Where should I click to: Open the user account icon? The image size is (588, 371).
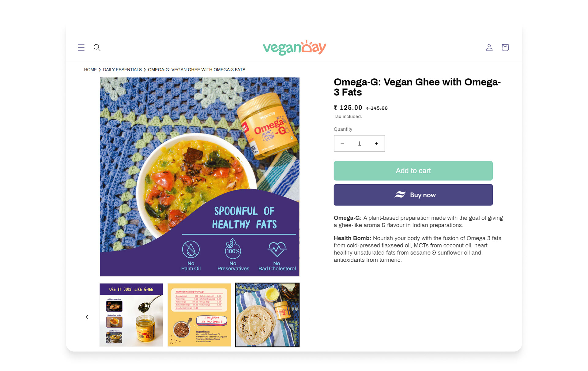(x=489, y=47)
